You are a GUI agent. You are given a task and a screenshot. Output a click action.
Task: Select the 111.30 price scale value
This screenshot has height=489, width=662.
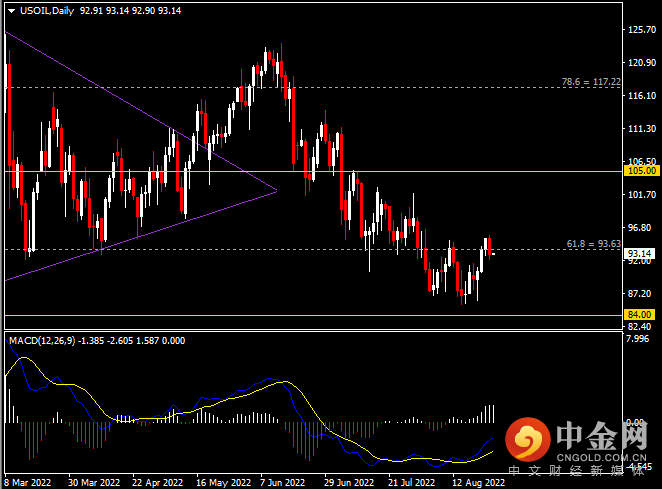(642, 129)
